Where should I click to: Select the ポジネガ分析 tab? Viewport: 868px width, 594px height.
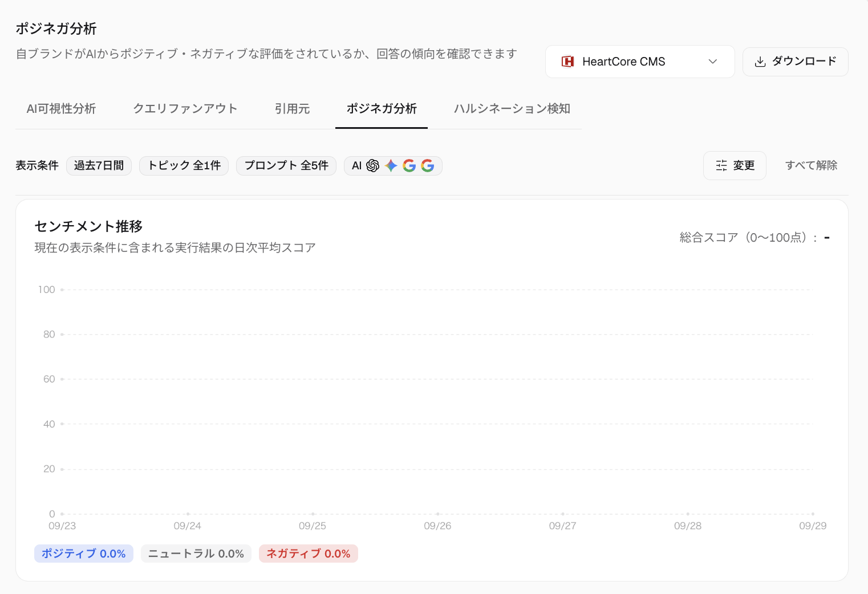(382, 108)
